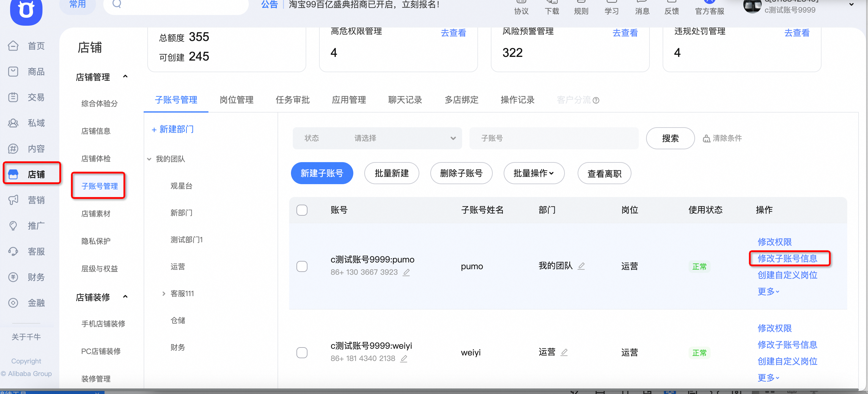Click 清除条件 clear filters icon

(x=707, y=138)
